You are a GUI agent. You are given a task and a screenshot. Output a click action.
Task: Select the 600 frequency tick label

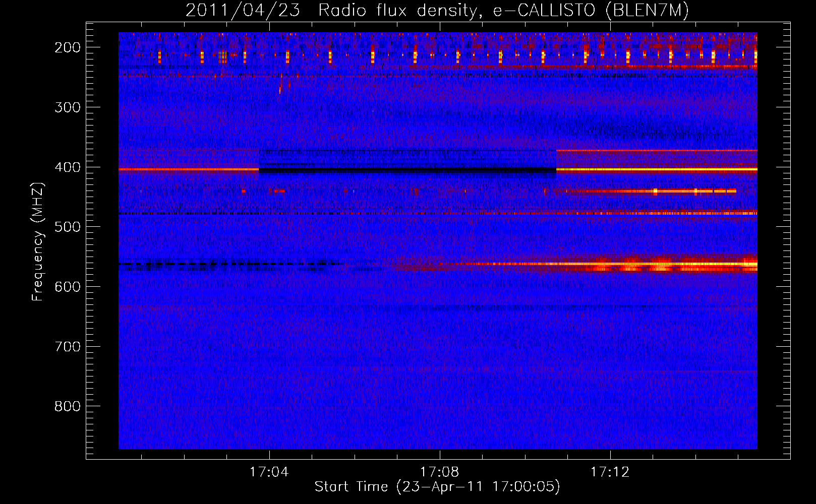68,287
